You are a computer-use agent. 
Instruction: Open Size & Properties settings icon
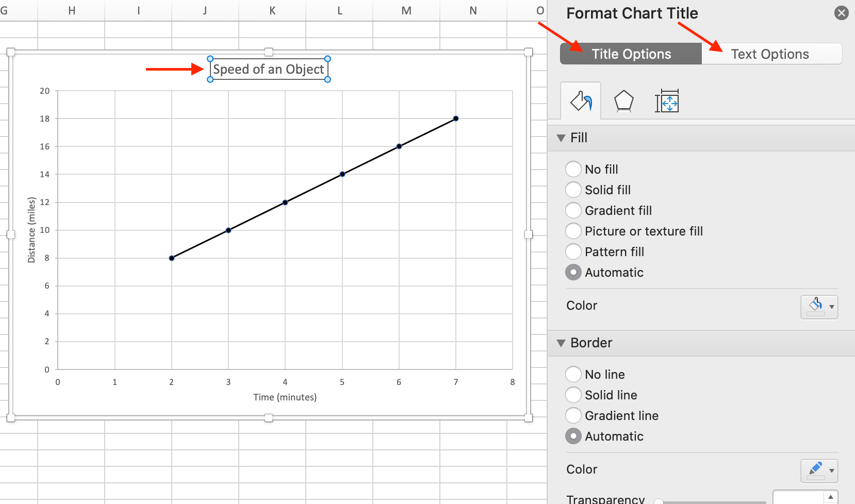coord(667,102)
